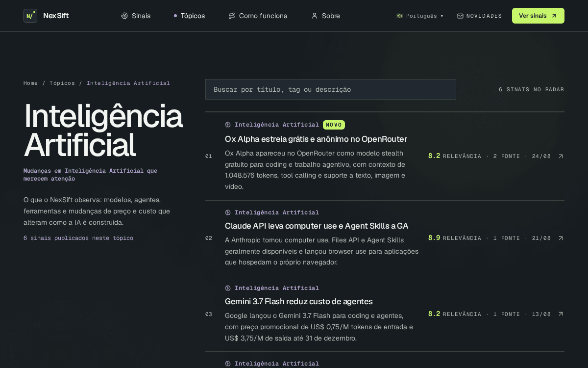Click date 21/08 on Claude API row
Image resolution: width=588 pixels, height=368 pixels.
tap(541, 238)
